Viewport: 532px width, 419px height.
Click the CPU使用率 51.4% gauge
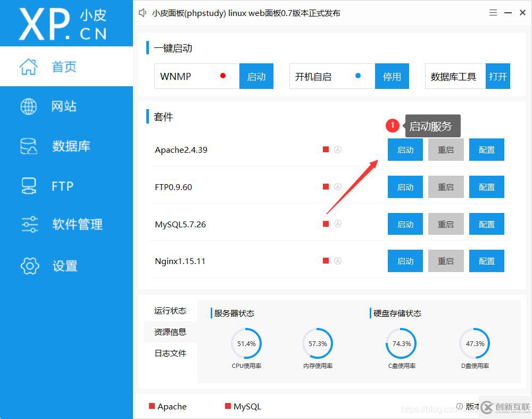(x=246, y=344)
